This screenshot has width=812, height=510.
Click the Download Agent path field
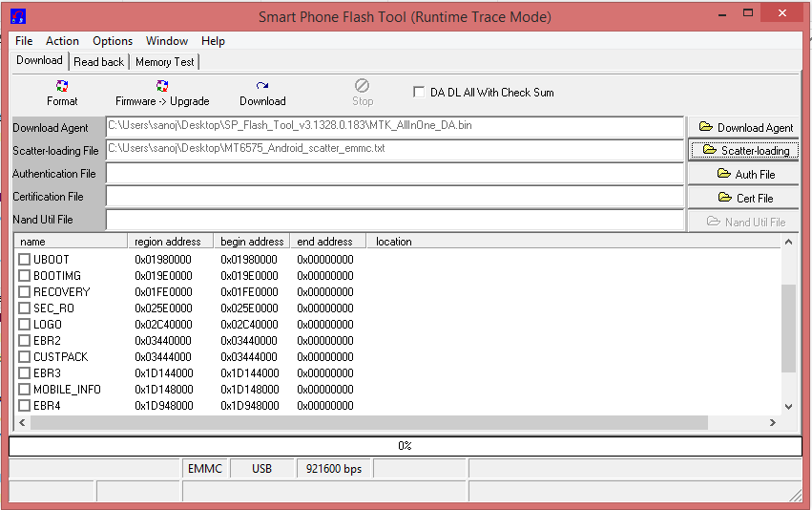(395, 126)
